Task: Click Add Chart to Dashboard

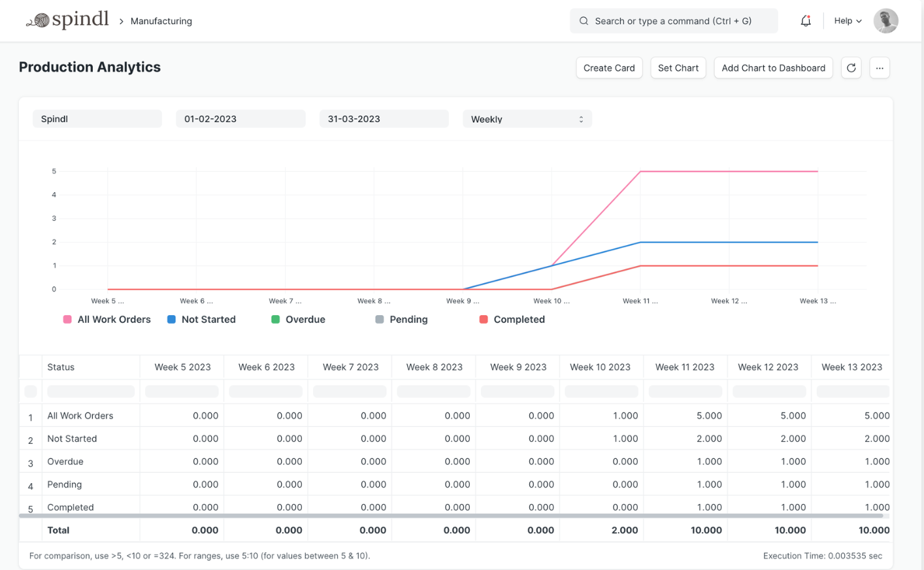Action: [773, 68]
